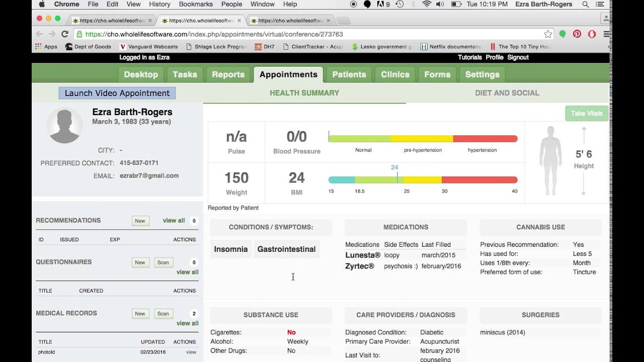Select the Appointments tab

click(288, 74)
